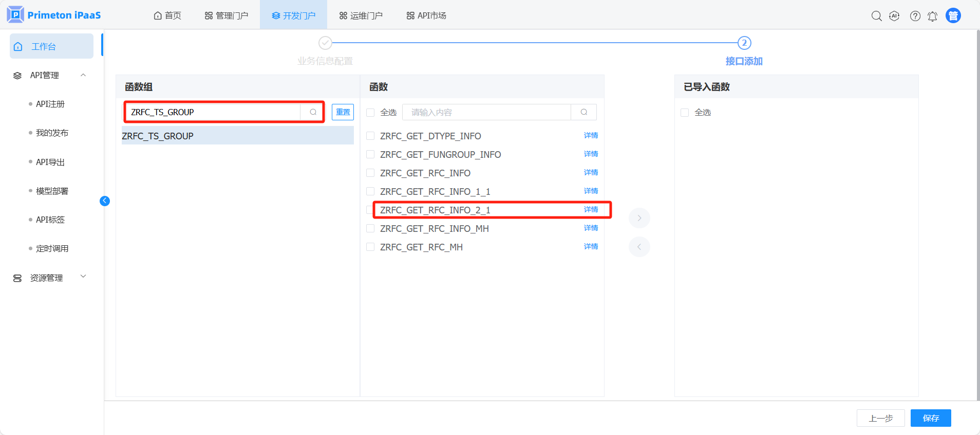Open 详情 link for ZRFC_GET_RFC_INFO_2_1
The image size is (980, 435).
(591, 210)
